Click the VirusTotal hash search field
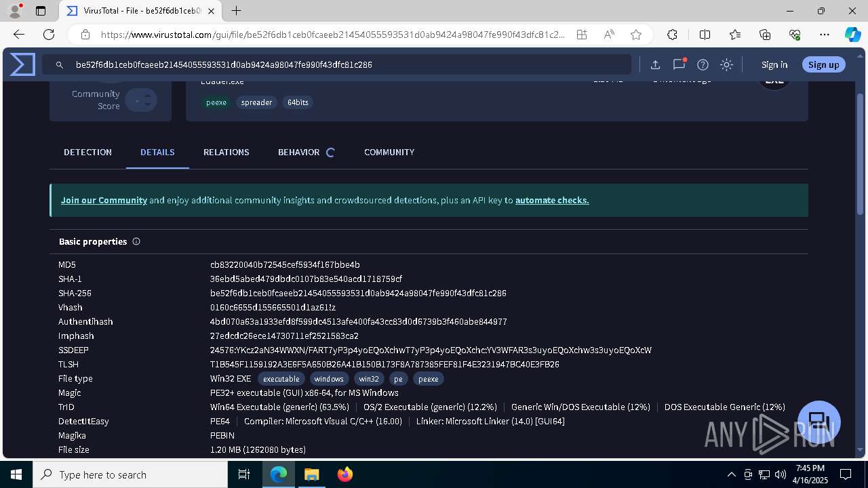868x488 pixels. pyautogui.click(x=336, y=64)
